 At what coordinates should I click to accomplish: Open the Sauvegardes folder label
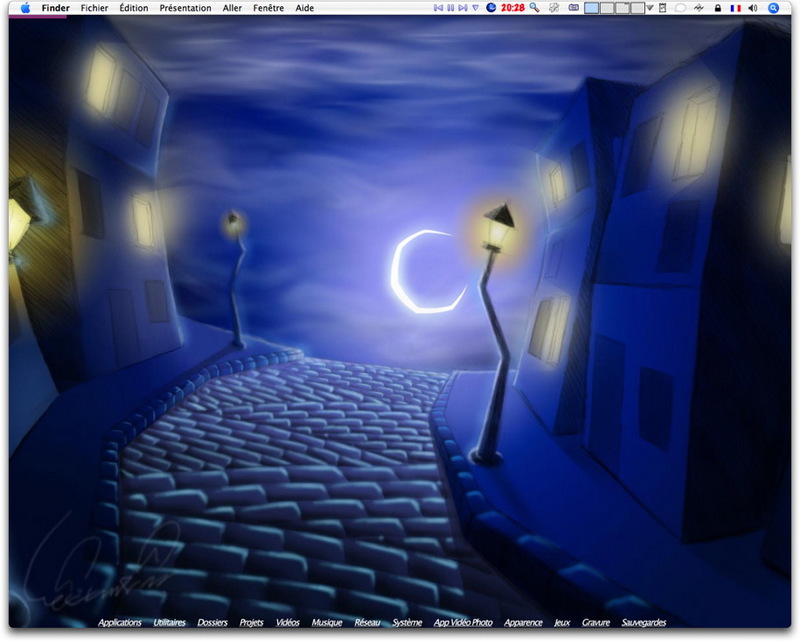644,622
